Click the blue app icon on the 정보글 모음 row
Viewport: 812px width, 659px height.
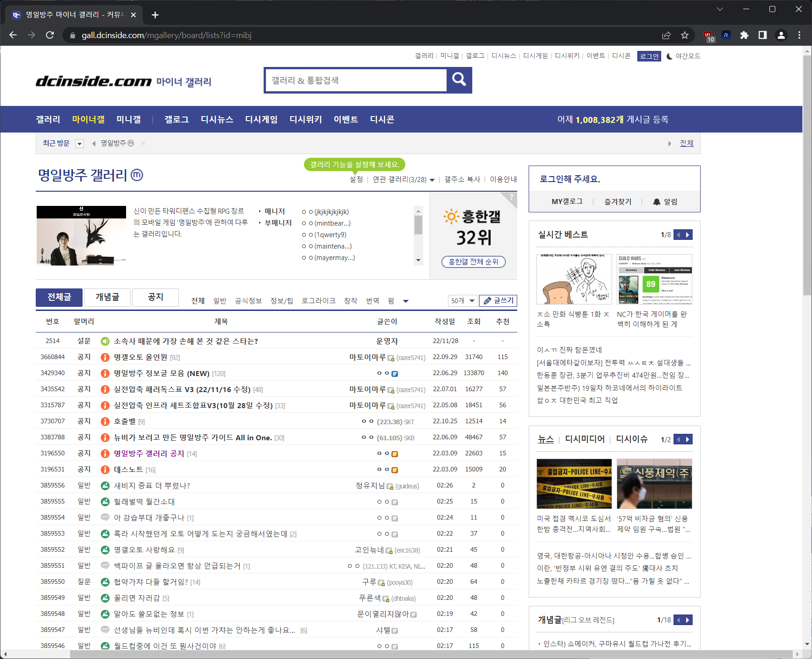point(394,373)
